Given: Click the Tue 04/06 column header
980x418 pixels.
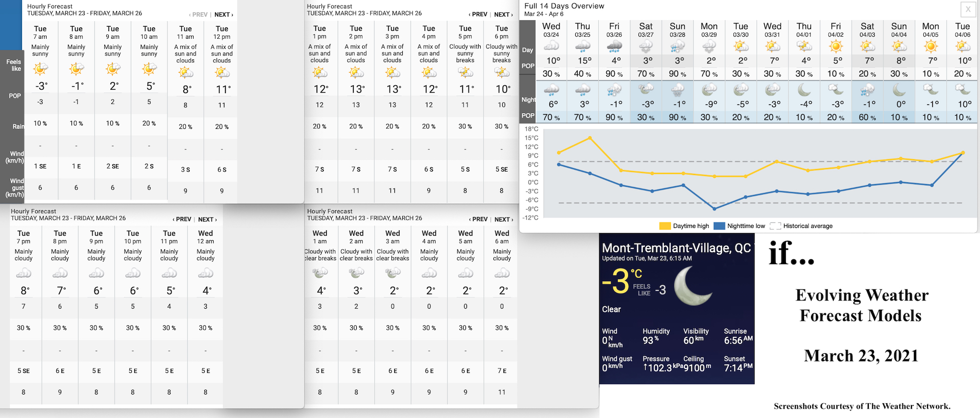Looking at the screenshot, I should pyautogui.click(x=962, y=29).
